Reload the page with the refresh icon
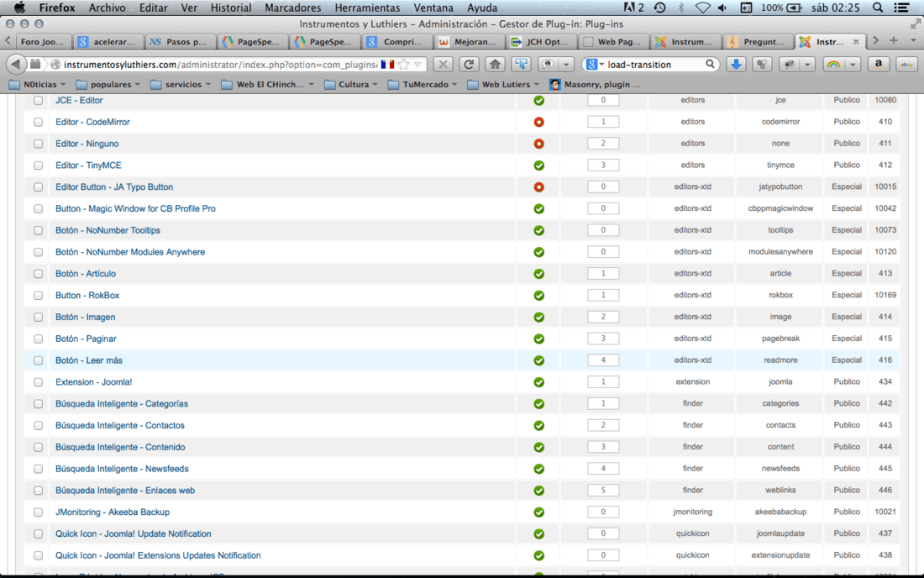This screenshot has width=924, height=578. (x=469, y=64)
